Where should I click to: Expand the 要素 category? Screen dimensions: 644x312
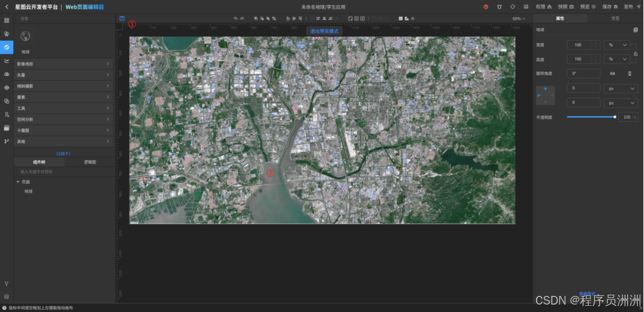[64, 97]
